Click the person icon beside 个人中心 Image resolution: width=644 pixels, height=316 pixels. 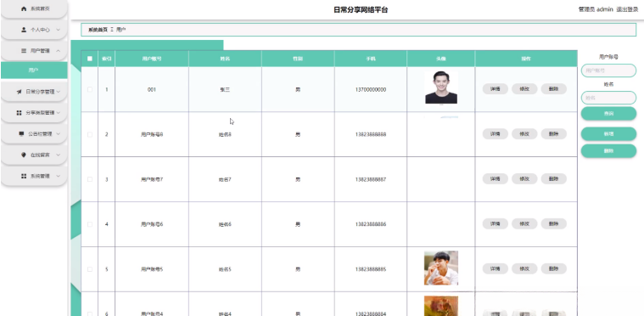click(x=24, y=30)
